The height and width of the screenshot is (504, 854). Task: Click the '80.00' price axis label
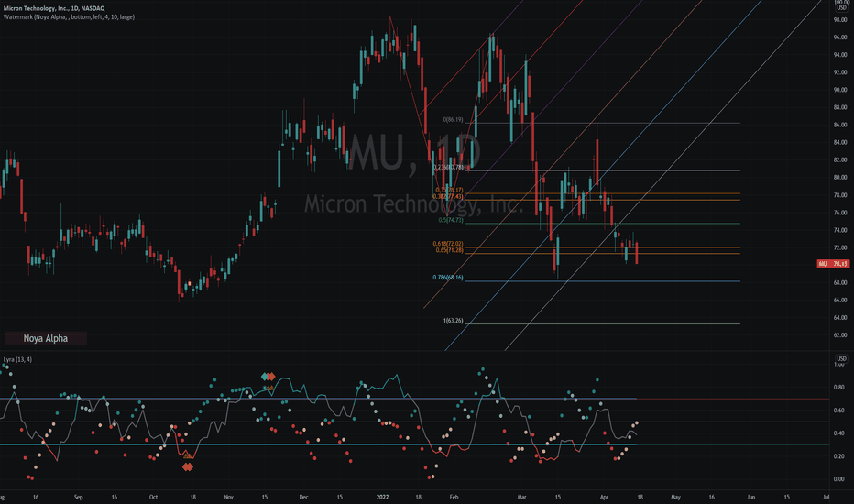click(x=840, y=177)
